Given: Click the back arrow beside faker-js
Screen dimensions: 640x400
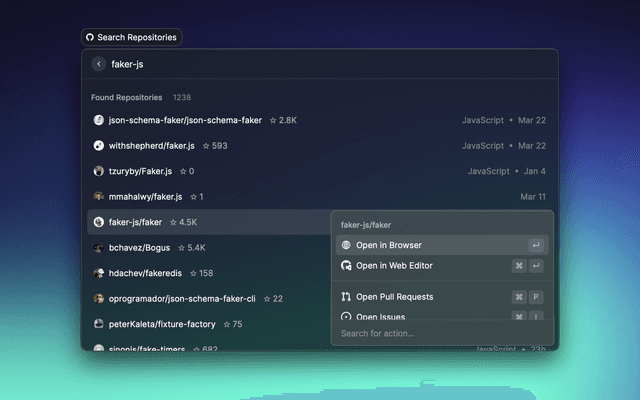Looking at the screenshot, I should [x=98, y=64].
